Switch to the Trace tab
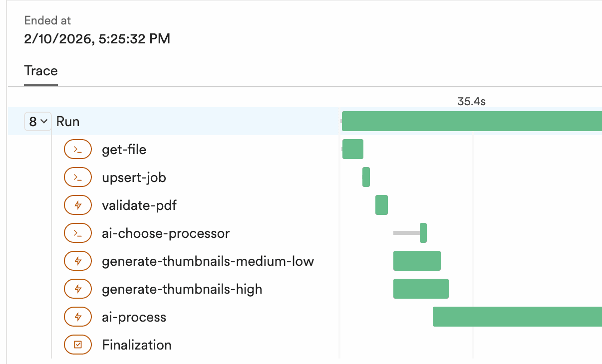 pyautogui.click(x=40, y=71)
